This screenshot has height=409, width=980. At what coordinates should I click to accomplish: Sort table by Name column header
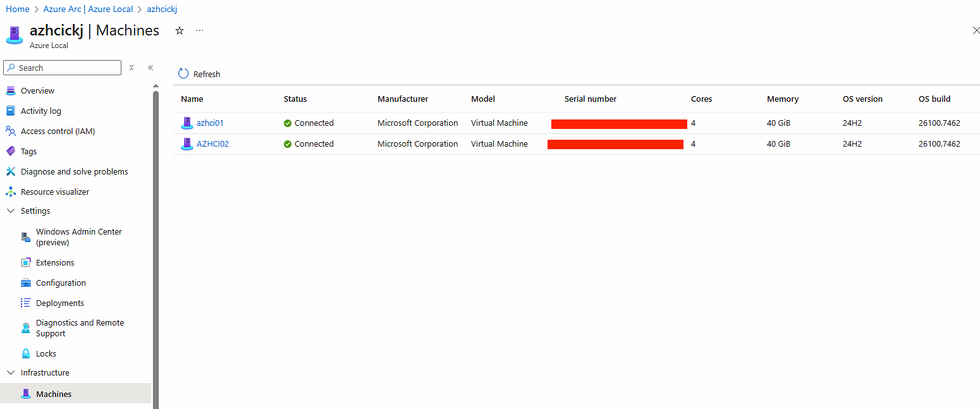tap(192, 99)
